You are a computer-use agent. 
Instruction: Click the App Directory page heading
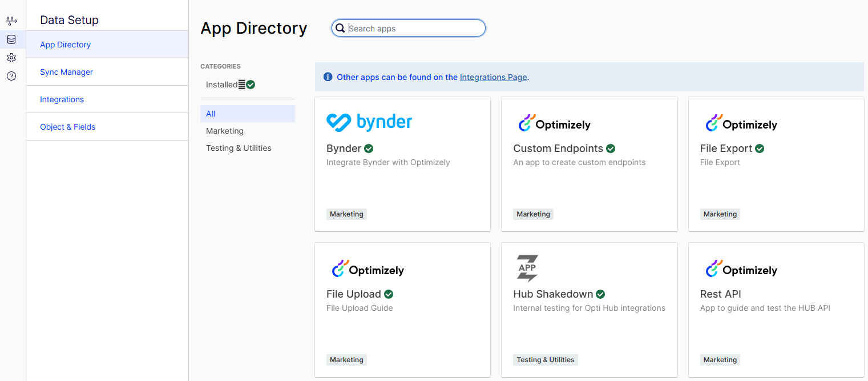point(254,28)
